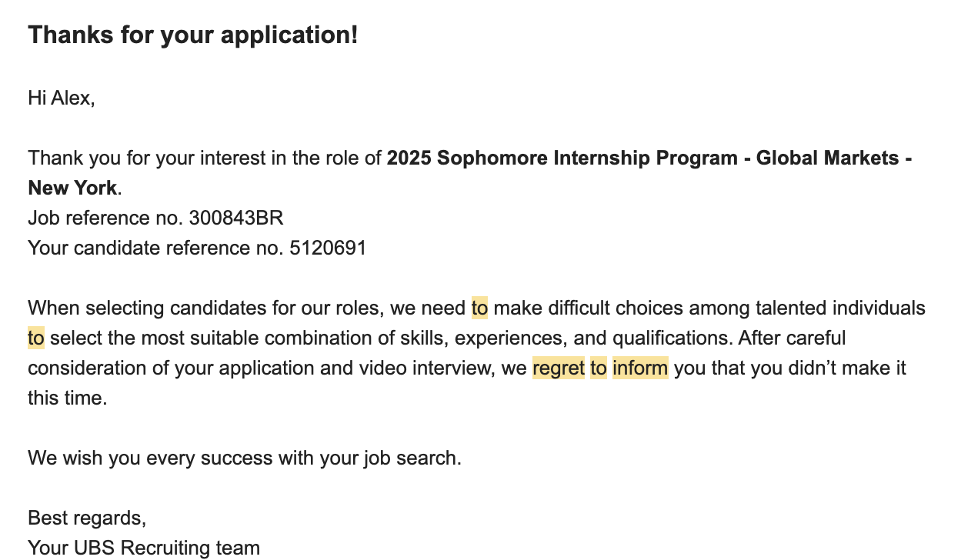Click highlighted 'to' before 'select the most suitable'
This screenshot has width=971, height=560.
pos(36,338)
